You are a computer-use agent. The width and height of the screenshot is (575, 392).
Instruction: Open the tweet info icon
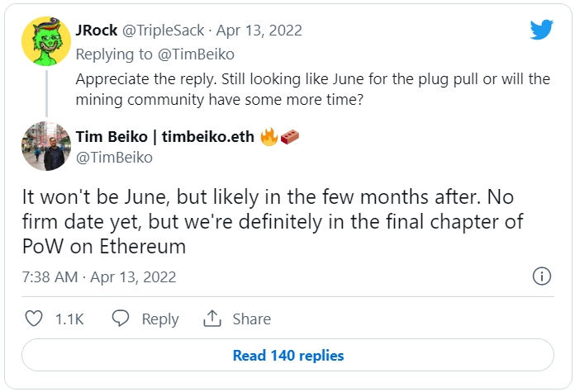pyautogui.click(x=541, y=276)
